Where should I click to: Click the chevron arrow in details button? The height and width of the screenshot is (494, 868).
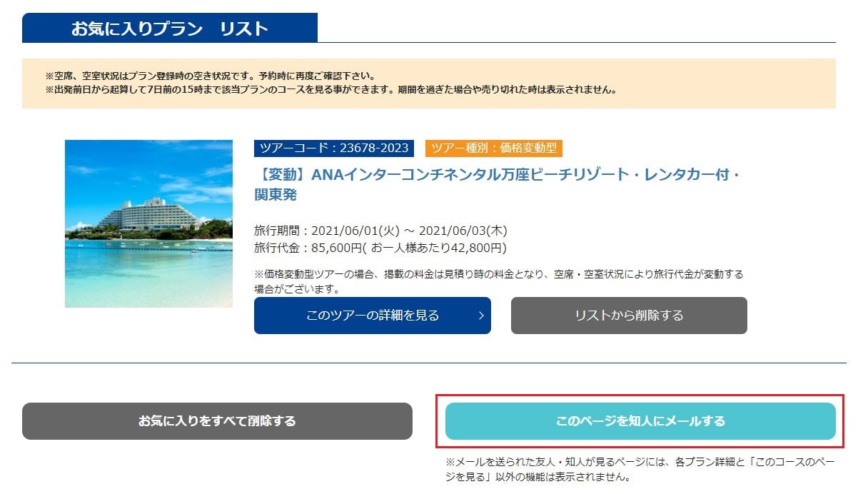tap(481, 316)
